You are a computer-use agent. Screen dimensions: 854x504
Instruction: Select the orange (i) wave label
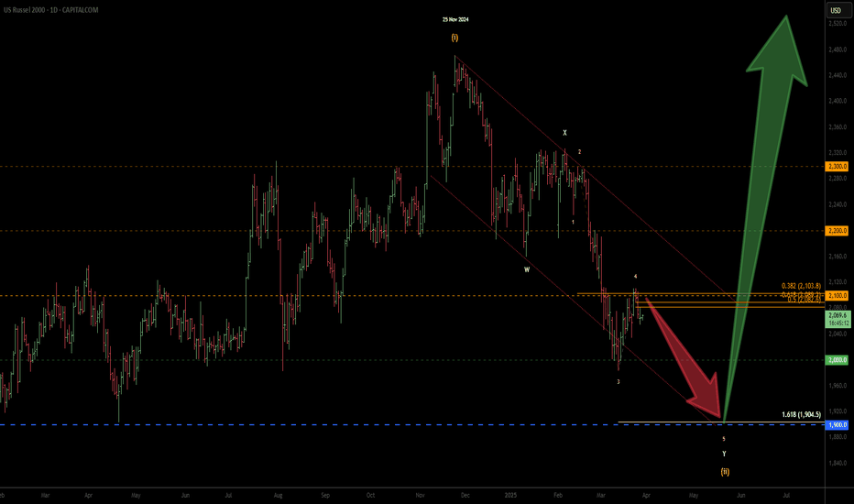[x=454, y=38]
